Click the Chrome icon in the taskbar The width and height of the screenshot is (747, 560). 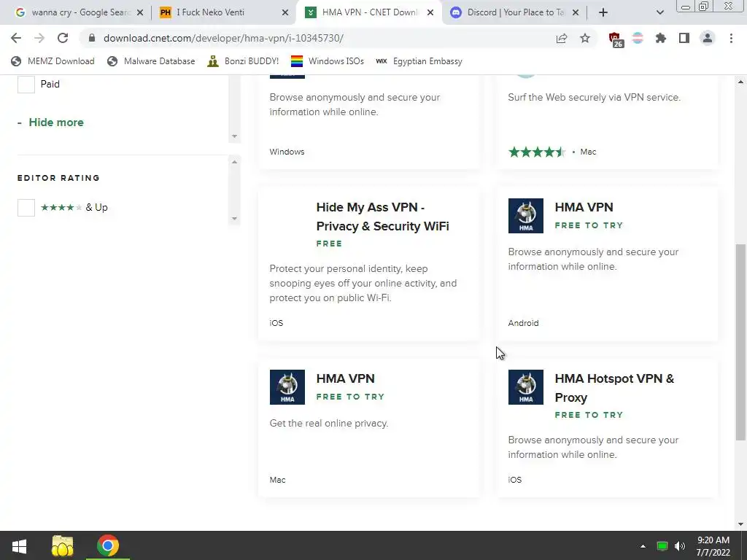[108, 545]
